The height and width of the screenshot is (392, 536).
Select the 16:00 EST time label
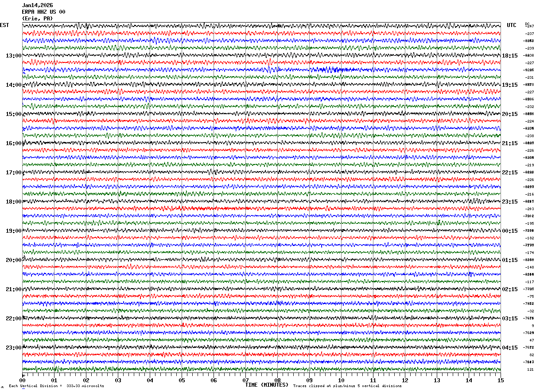click(x=13, y=143)
